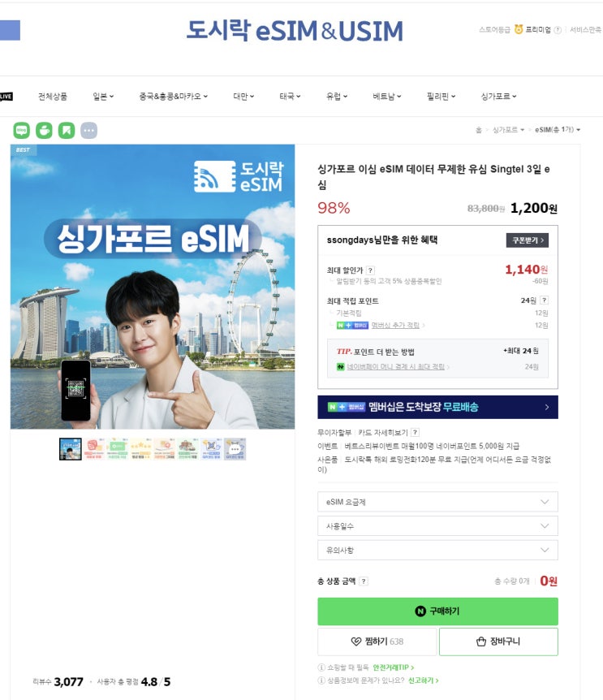Open the 멤버십 도착보장 무료배송 banner

[437, 407]
